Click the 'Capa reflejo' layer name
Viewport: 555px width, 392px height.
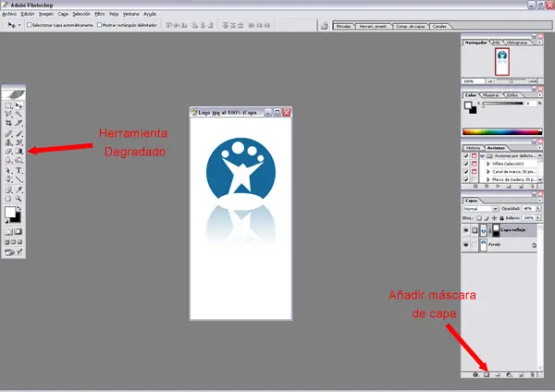pos(512,230)
